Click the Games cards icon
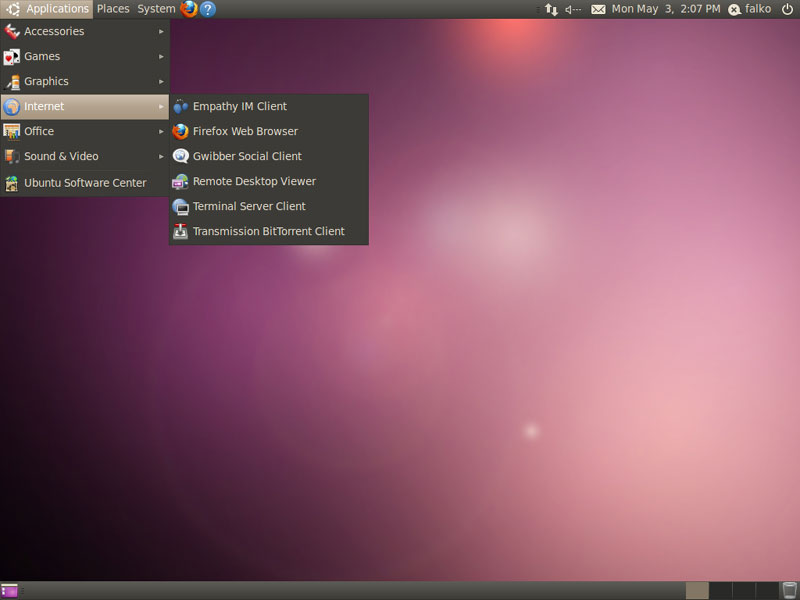 point(12,57)
